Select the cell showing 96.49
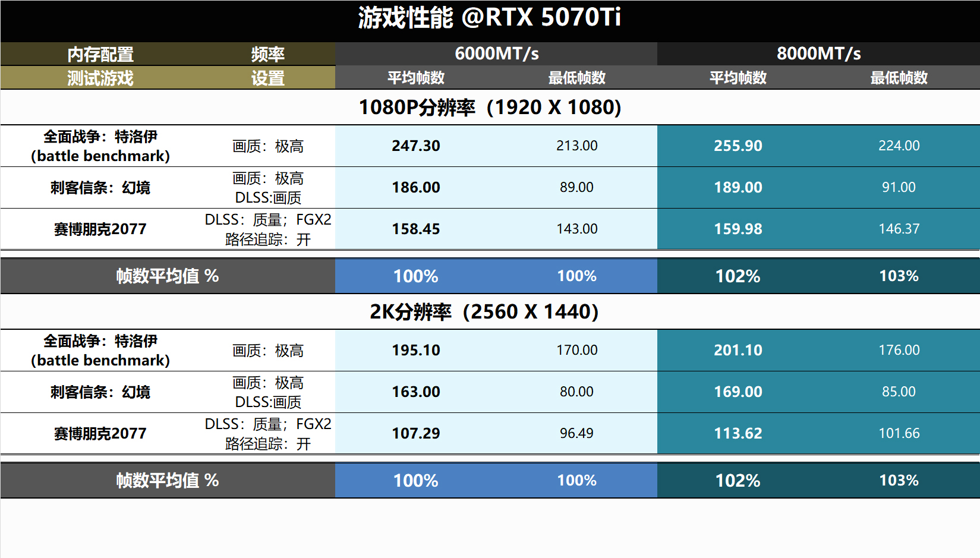The image size is (980, 558). click(x=576, y=433)
